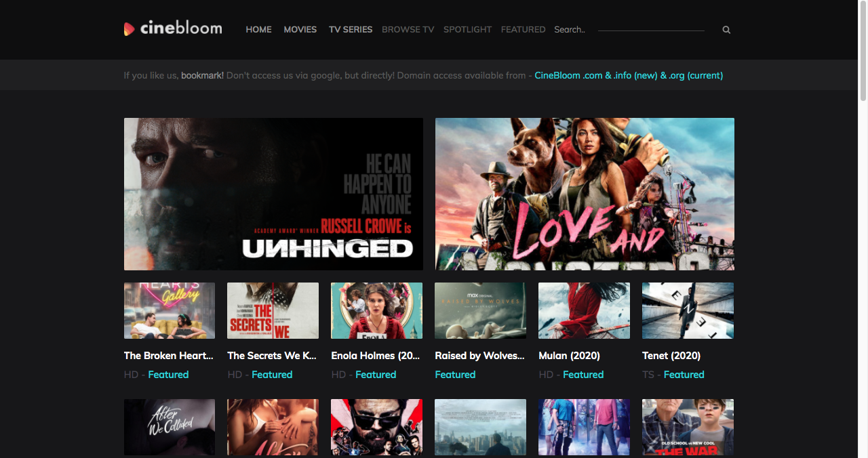Open the After We Collided thumbnail
868x458 pixels.
tap(170, 427)
